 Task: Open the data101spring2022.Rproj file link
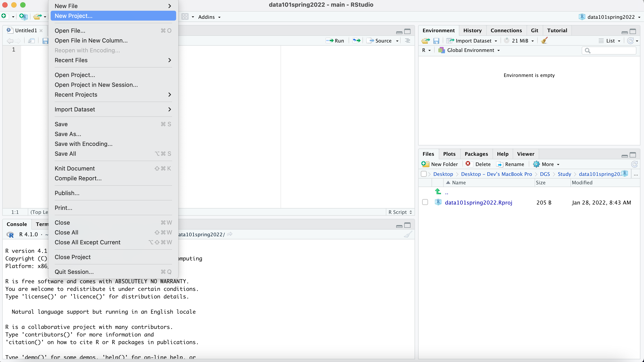point(478,202)
